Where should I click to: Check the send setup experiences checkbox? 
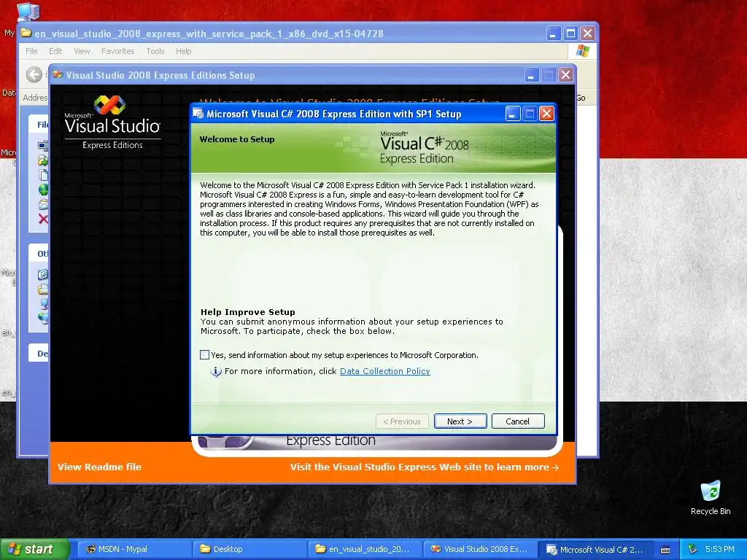tap(204, 355)
